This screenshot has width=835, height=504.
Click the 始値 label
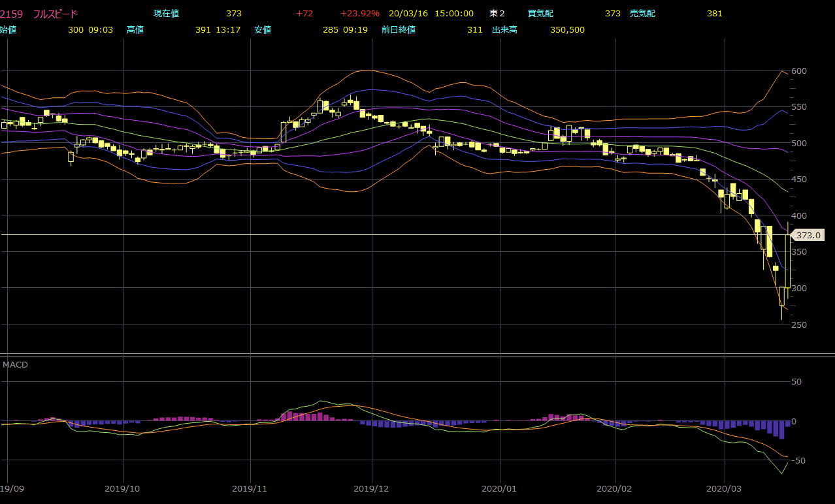click(8, 29)
